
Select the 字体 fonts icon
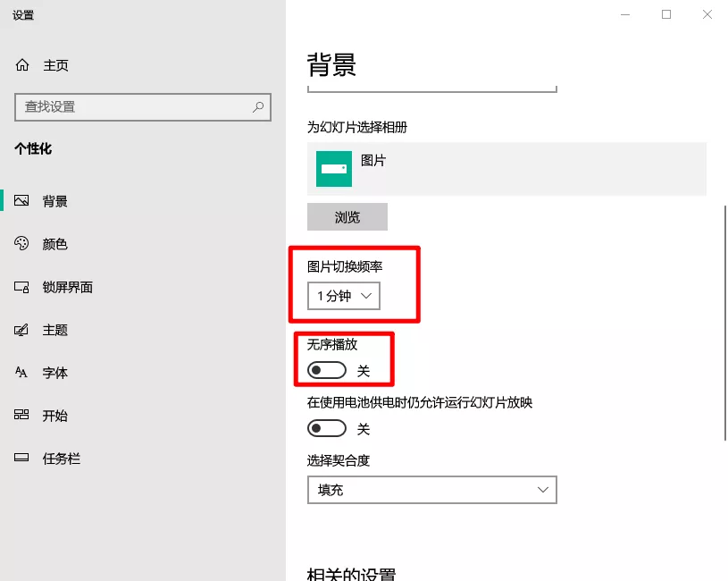pos(21,372)
